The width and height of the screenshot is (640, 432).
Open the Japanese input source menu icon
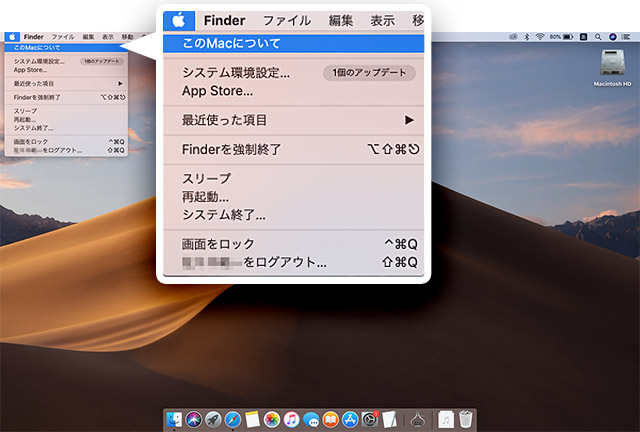click(584, 37)
